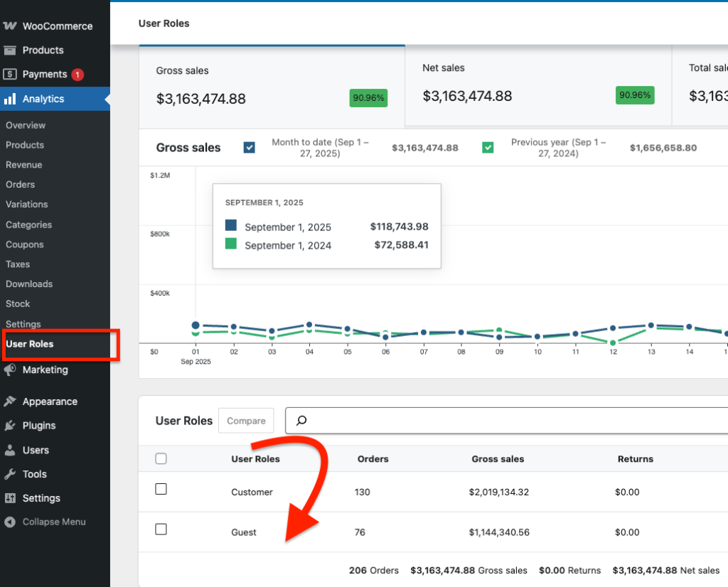
Task: Click the Marketing megaphone icon
Action: pyautogui.click(x=10, y=370)
